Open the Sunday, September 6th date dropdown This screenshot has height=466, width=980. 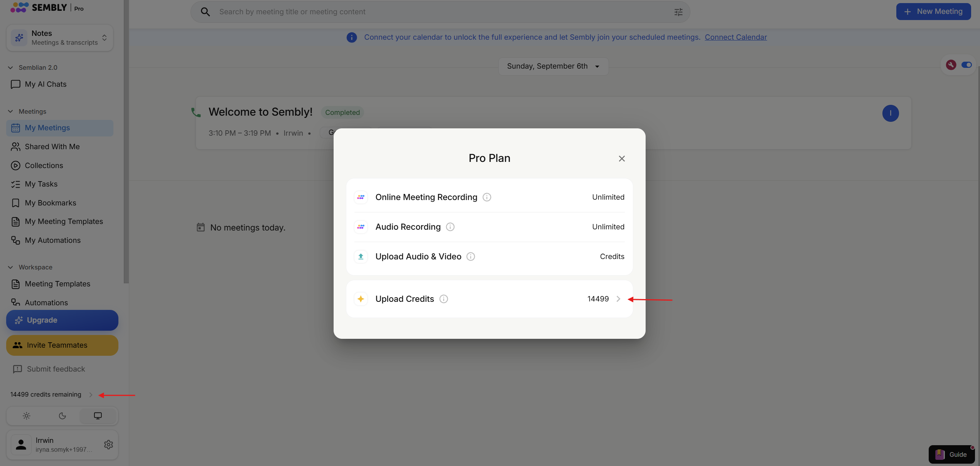click(553, 66)
